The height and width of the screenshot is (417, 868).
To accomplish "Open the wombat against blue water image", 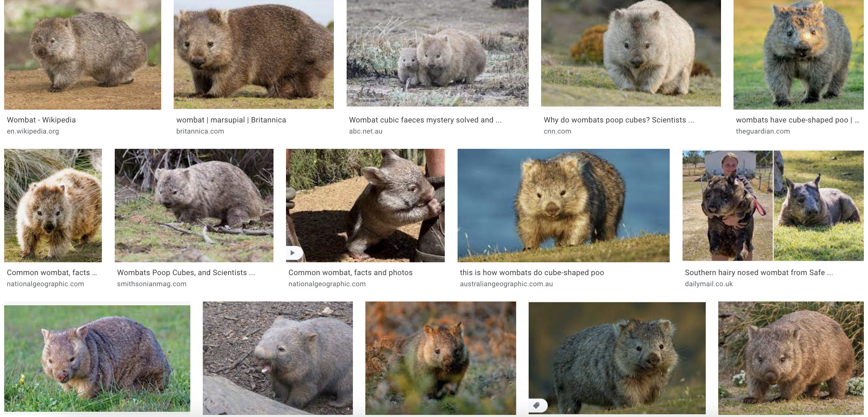I will click(564, 205).
